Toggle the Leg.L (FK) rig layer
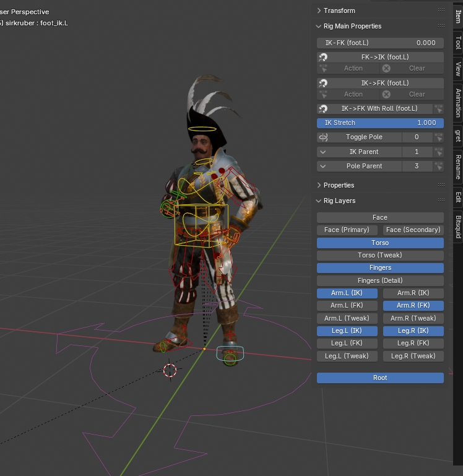463x476 pixels. coord(347,343)
